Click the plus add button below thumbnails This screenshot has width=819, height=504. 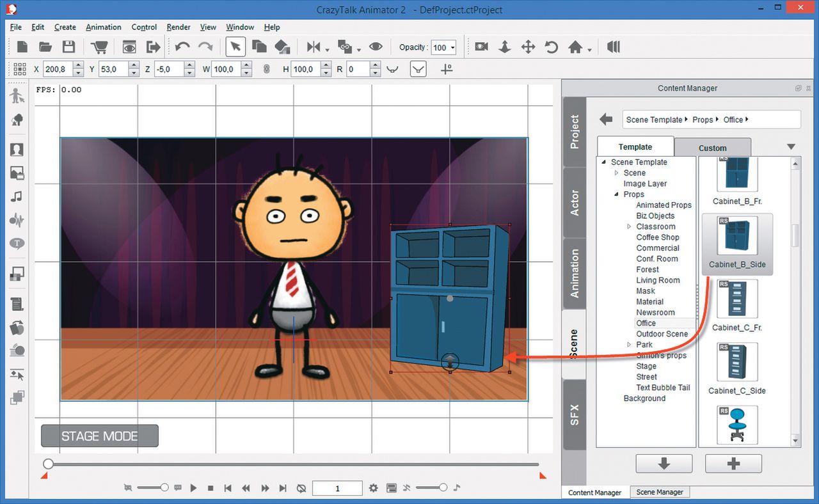(x=733, y=464)
